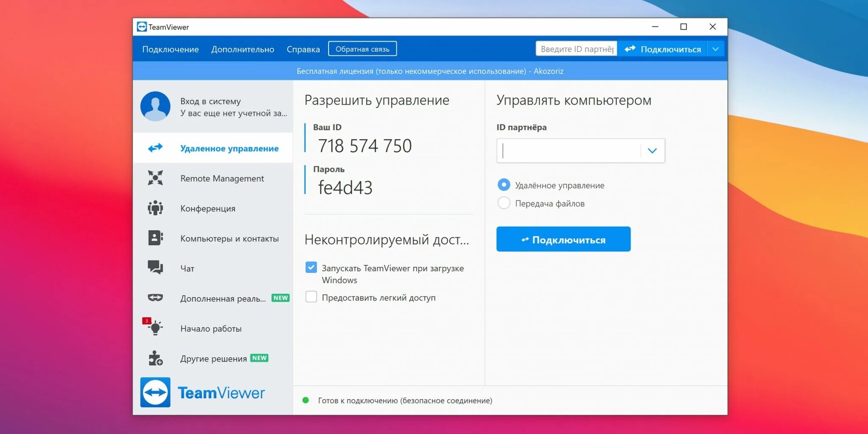The height and width of the screenshot is (434, 868).
Task: Open Дополненная реальность in sidebar
Action: coord(213,298)
